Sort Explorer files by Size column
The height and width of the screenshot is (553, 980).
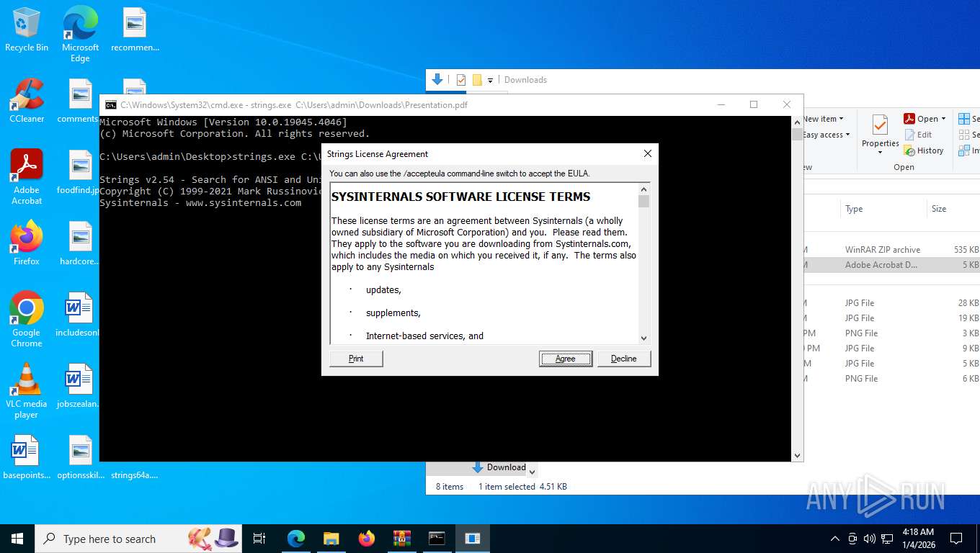953,209
